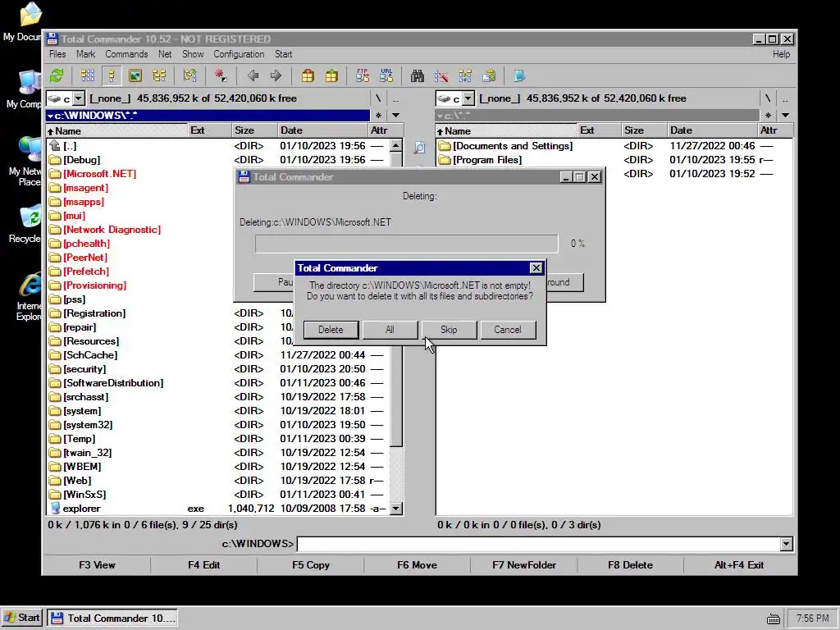
Task: Sort left panel by Date column header
Action: tap(322, 130)
